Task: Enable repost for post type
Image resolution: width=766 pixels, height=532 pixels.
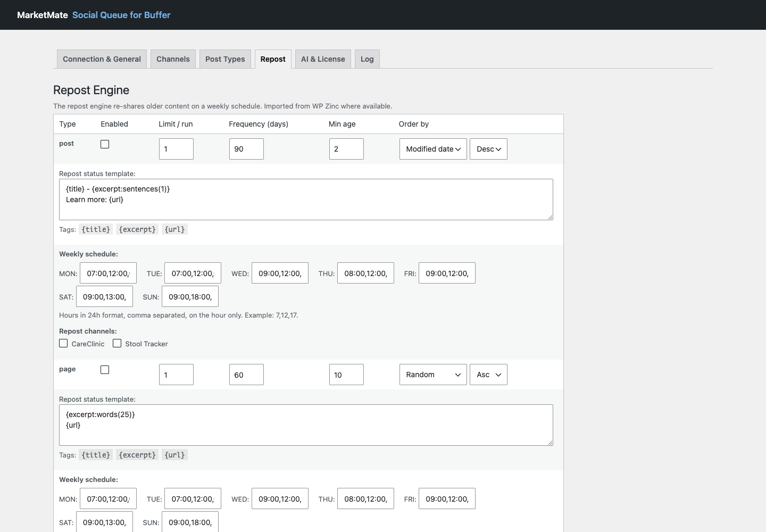Action: [105, 144]
